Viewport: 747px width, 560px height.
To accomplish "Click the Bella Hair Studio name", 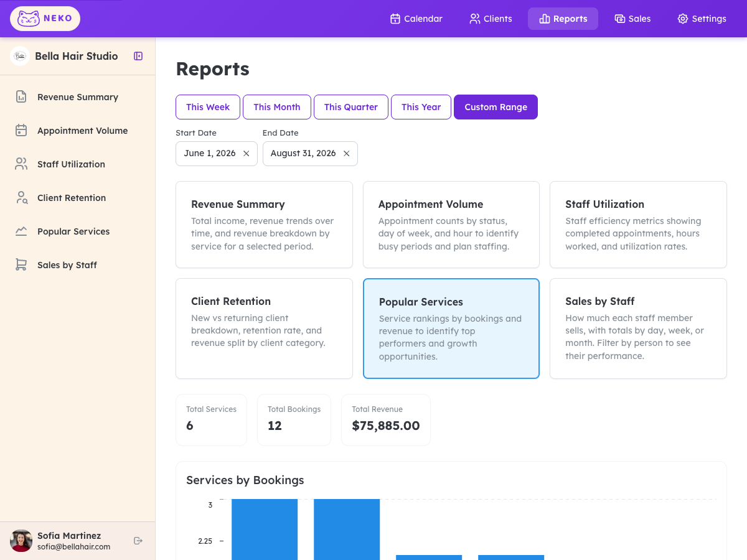I will (77, 56).
